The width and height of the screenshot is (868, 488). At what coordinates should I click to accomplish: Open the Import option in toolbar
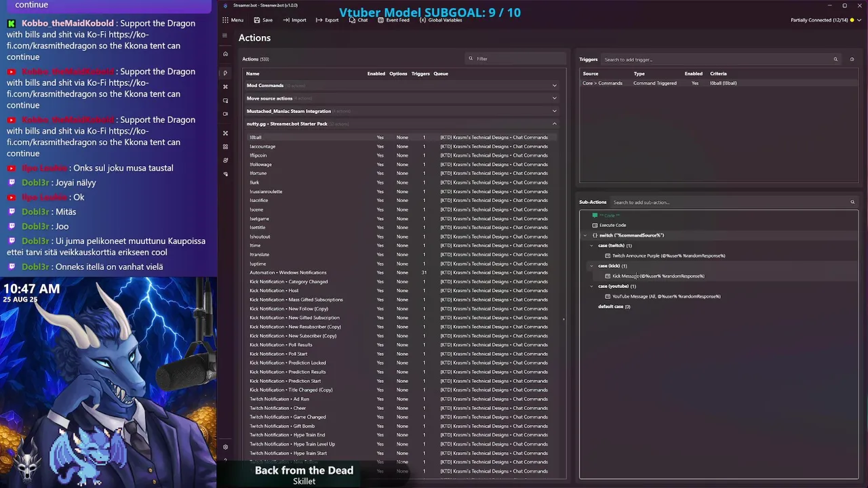(x=294, y=20)
